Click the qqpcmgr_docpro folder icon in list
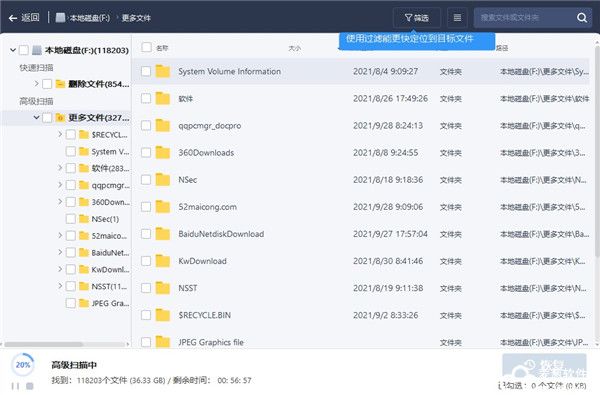 [x=163, y=125]
